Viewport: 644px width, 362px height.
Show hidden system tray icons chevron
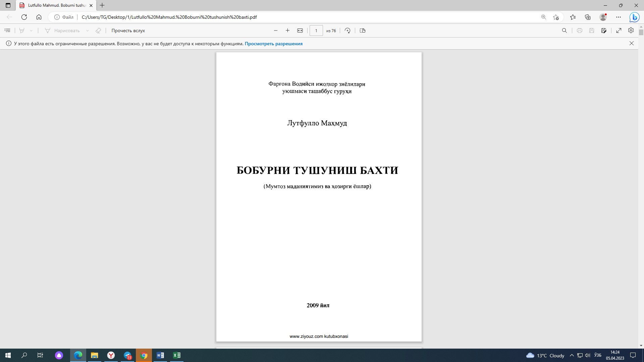point(572,355)
